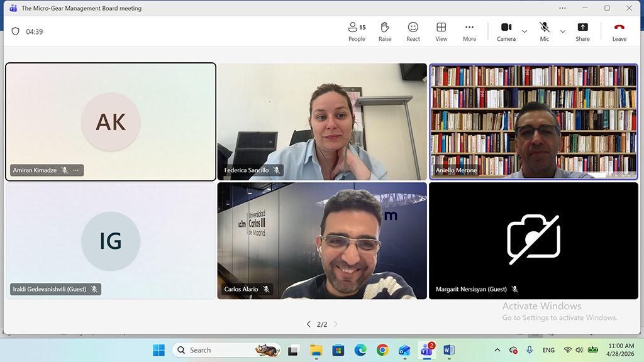This screenshot has width=644, height=362.
Task: Select Carlos Alario's video tile
Action: 322,241
